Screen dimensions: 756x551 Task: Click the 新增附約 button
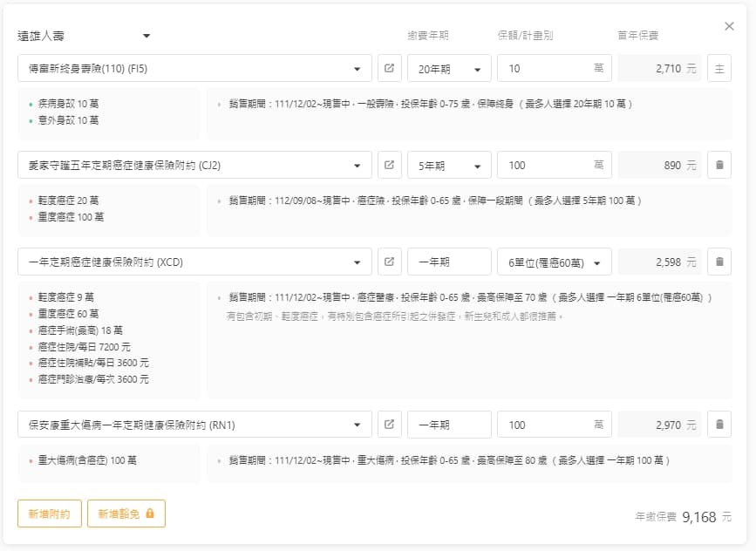[x=50, y=514]
